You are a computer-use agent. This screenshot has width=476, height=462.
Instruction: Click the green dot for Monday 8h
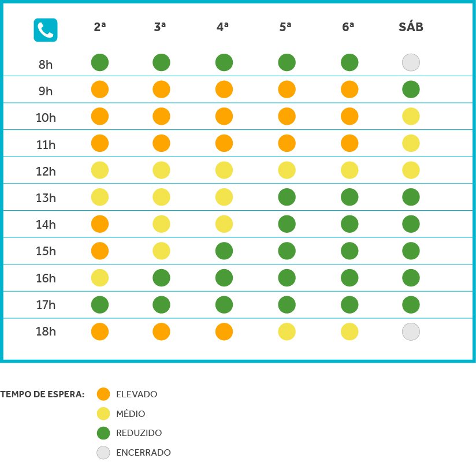point(100,62)
